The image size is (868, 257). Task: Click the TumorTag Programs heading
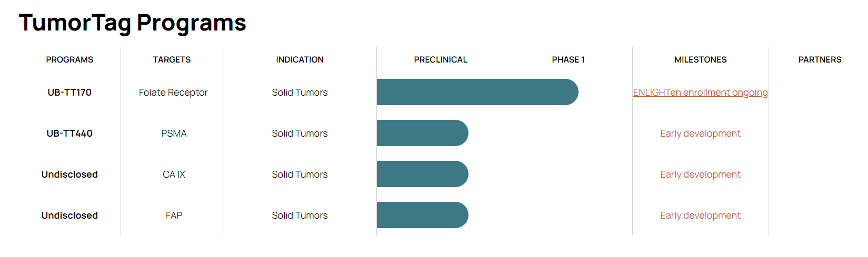133,23
